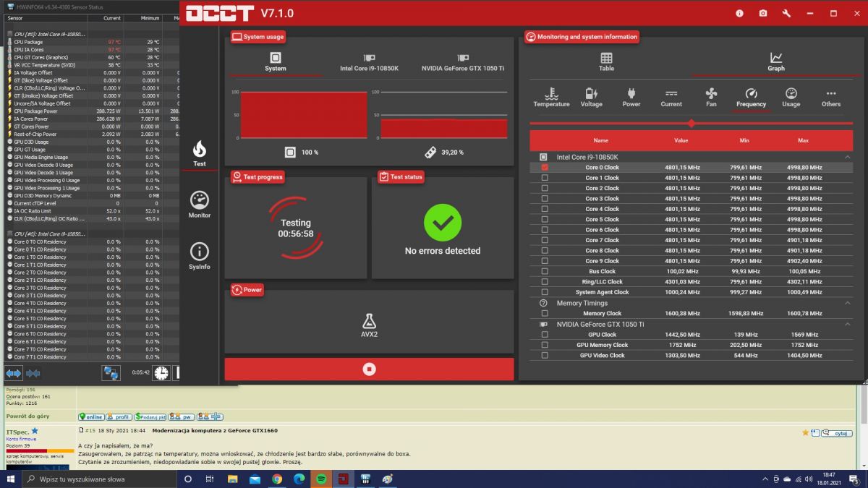Click the help icon beside Memory Timings
This screenshot has height=488, width=868.
pyautogui.click(x=543, y=303)
